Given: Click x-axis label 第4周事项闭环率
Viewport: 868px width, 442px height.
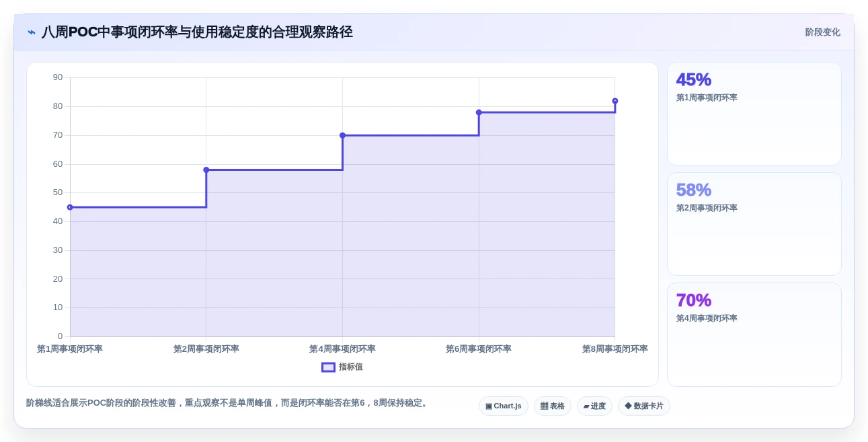Looking at the screenshot, I should pos(342,349).
